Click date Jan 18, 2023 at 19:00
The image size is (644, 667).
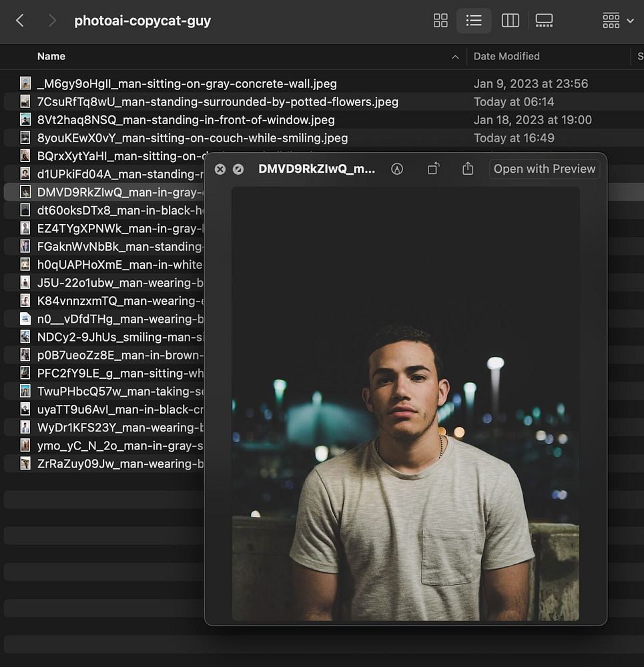click(533, 120)
